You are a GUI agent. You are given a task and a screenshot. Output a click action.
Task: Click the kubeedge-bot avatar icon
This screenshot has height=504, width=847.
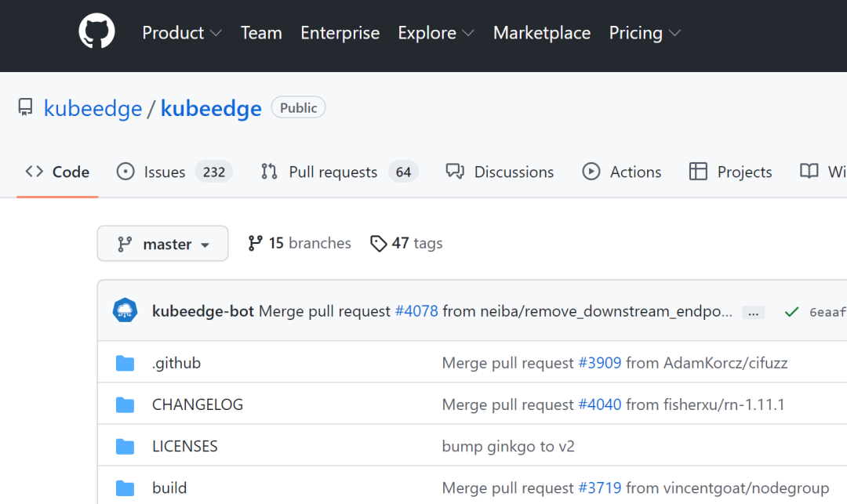tap(125, 311)
